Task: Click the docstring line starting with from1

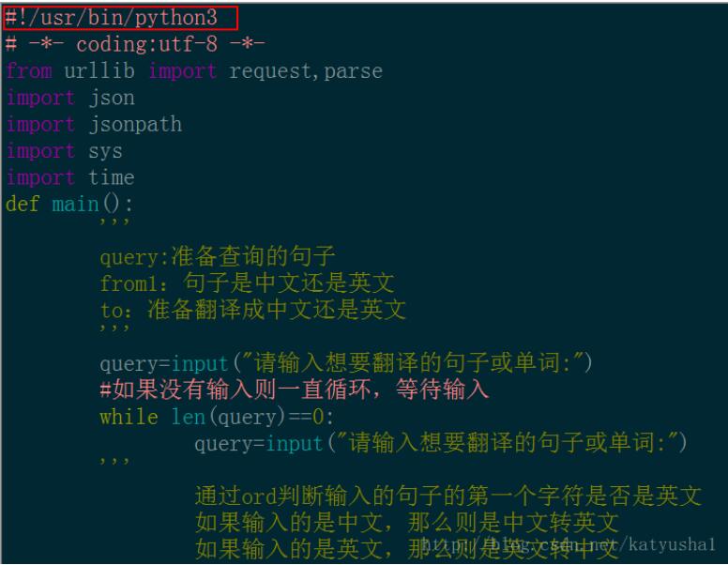Action: click(x=247, y=282)
